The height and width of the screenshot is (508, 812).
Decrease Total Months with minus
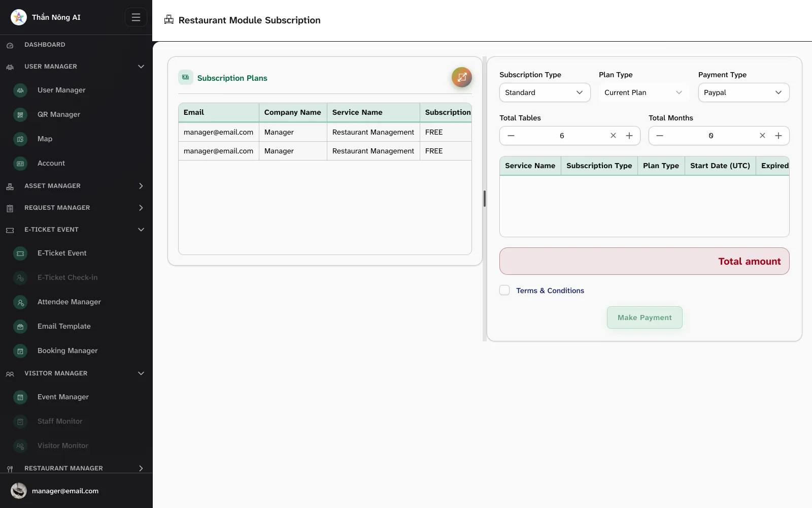(x=660, y=136)
